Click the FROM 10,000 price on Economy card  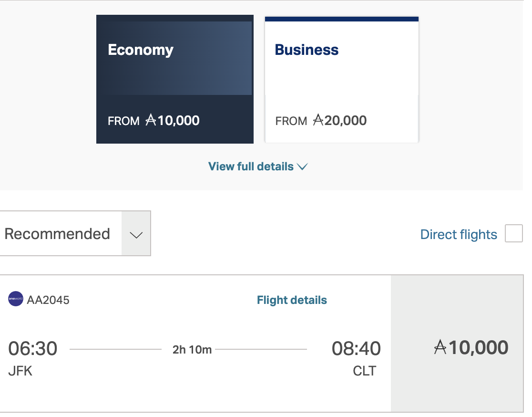tap(153, 120)
